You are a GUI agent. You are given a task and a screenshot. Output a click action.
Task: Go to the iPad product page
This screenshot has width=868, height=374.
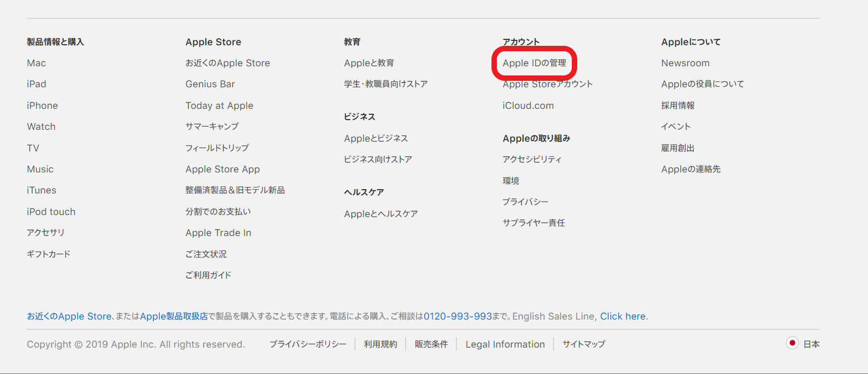(x=37, y=84)
